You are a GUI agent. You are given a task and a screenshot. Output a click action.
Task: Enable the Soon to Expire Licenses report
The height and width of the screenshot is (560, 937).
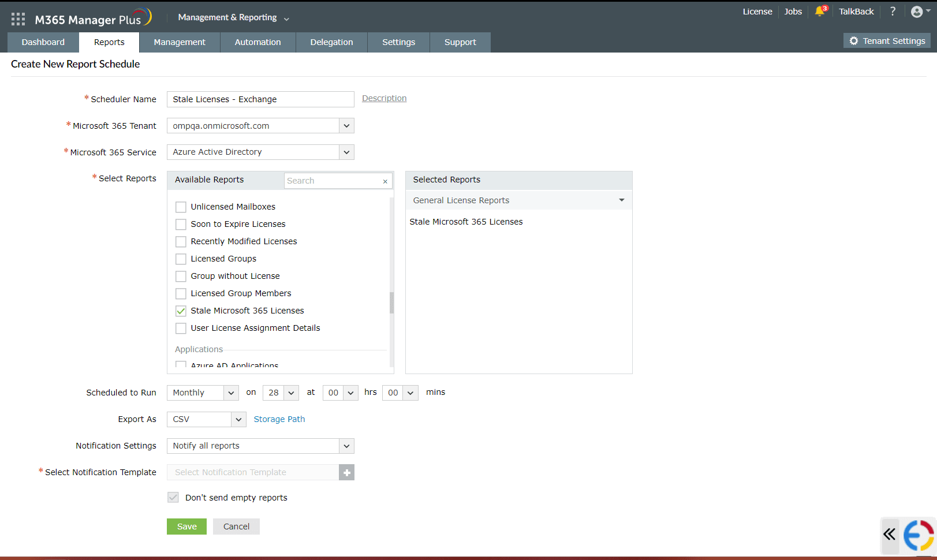click(181, 224)
